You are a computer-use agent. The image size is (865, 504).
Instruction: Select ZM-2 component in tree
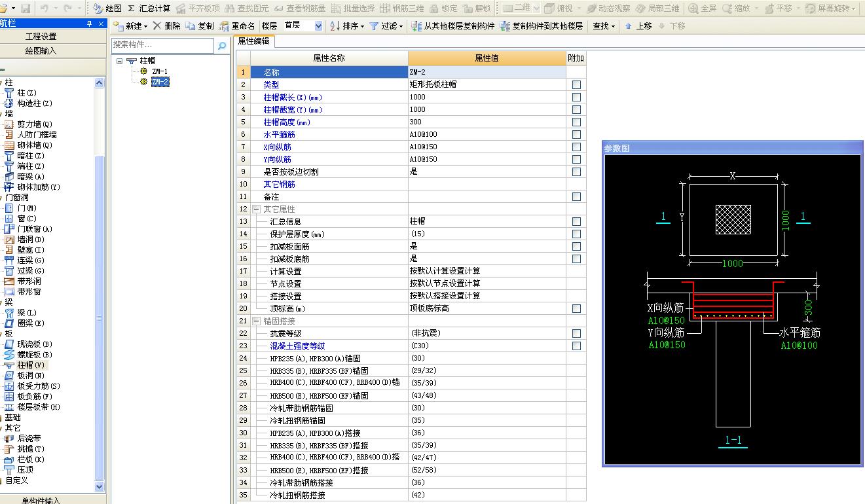click(160, 82)
